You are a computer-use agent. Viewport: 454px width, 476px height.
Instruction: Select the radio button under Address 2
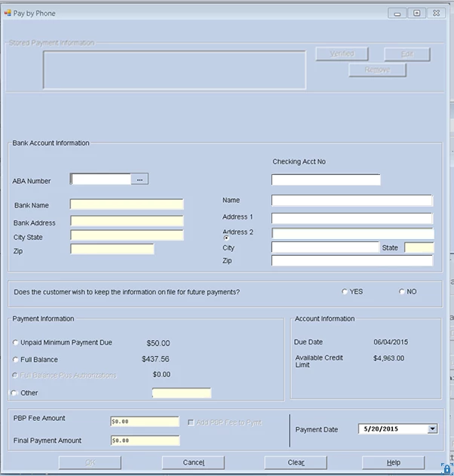pos(226,238)
